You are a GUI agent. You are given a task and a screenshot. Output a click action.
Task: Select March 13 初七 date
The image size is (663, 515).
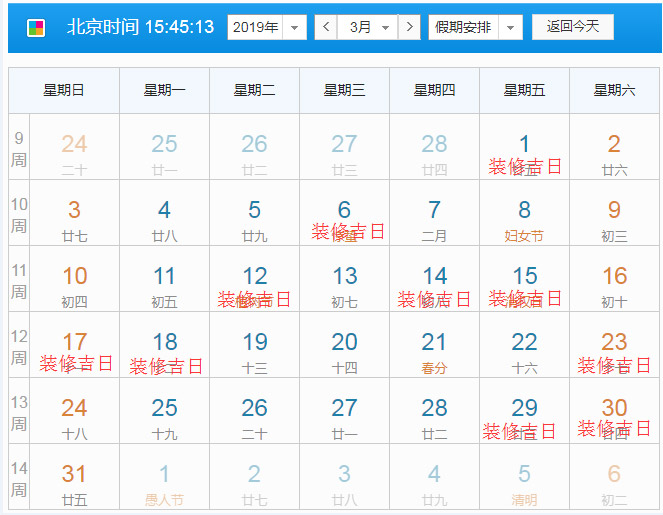click(x=344, y=287)
